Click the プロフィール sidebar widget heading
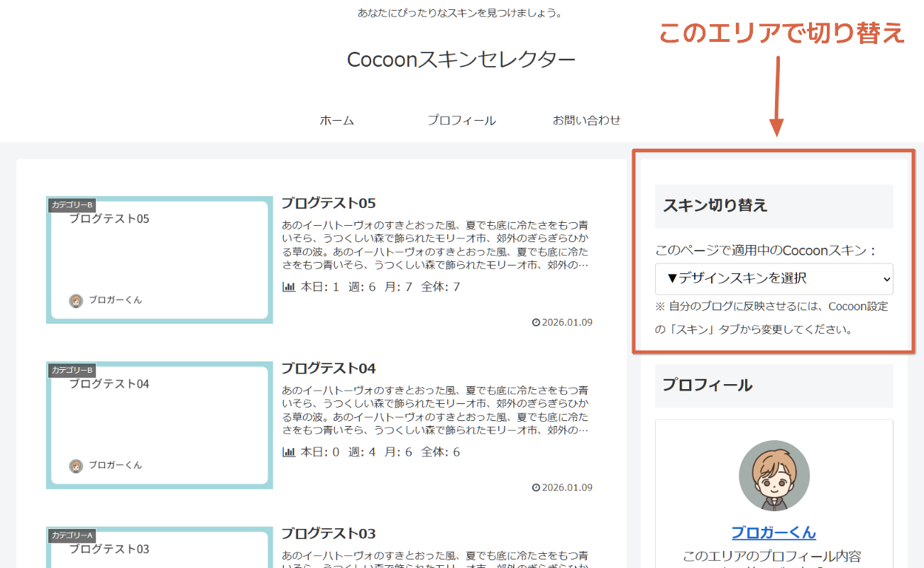924x568 pixels. 774,386
